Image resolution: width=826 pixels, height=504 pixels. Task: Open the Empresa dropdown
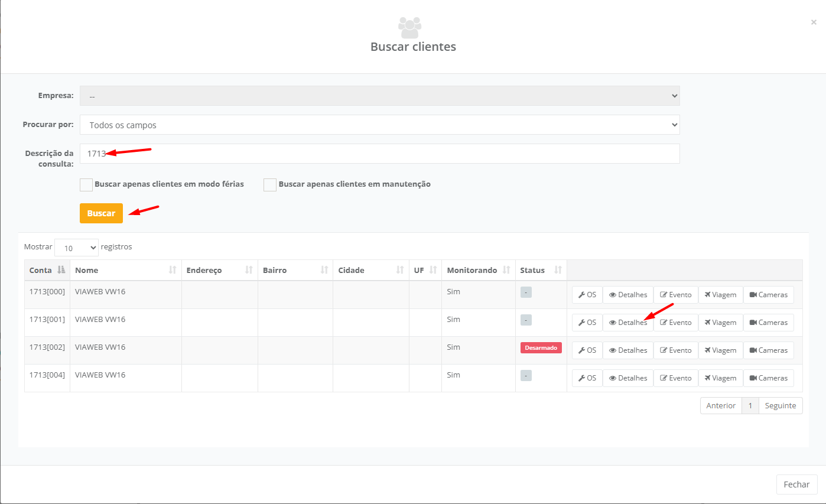click(x=379, y=96)
